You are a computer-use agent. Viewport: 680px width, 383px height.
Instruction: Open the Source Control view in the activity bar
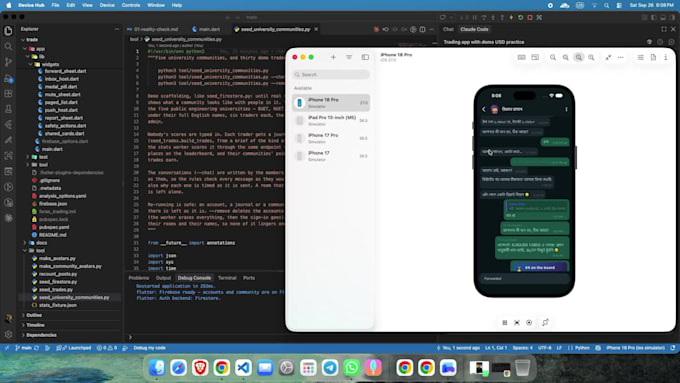click(x=8, y=62)
